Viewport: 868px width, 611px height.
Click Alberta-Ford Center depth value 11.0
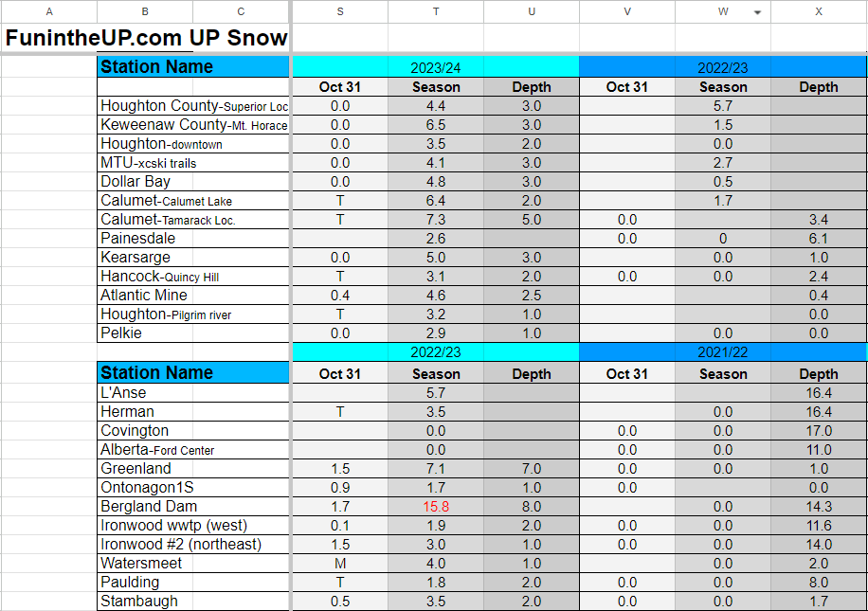(819, 449)
